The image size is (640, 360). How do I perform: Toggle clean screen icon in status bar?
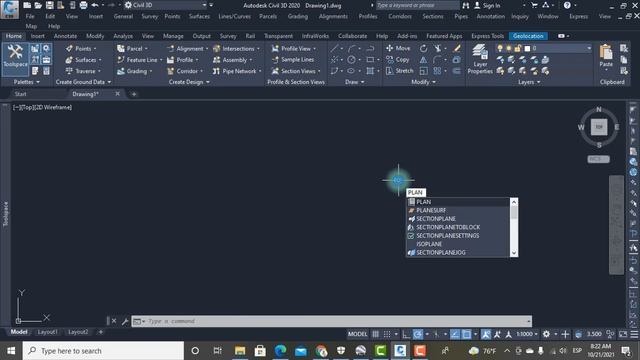click(x=623, y=334)
